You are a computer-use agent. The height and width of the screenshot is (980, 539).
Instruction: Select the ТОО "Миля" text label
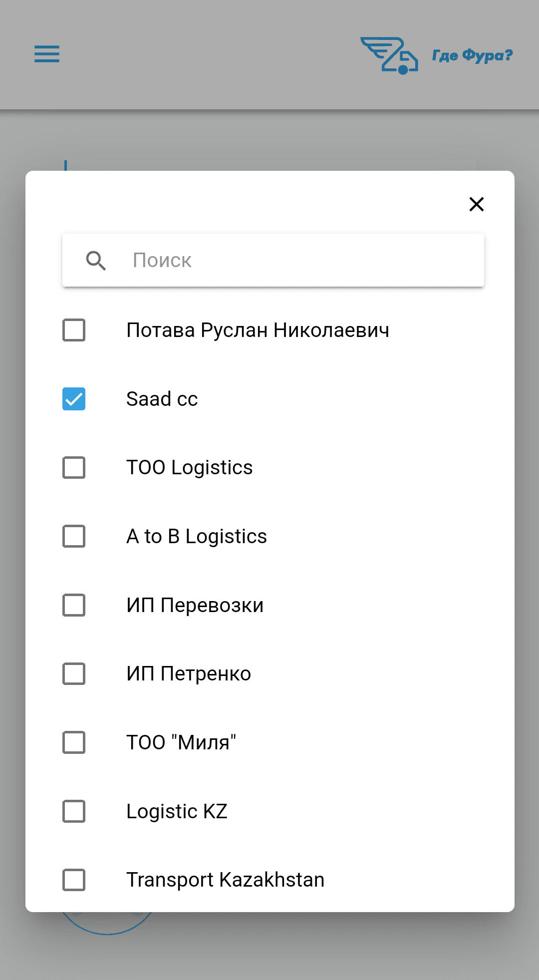[x=181, y=742]
